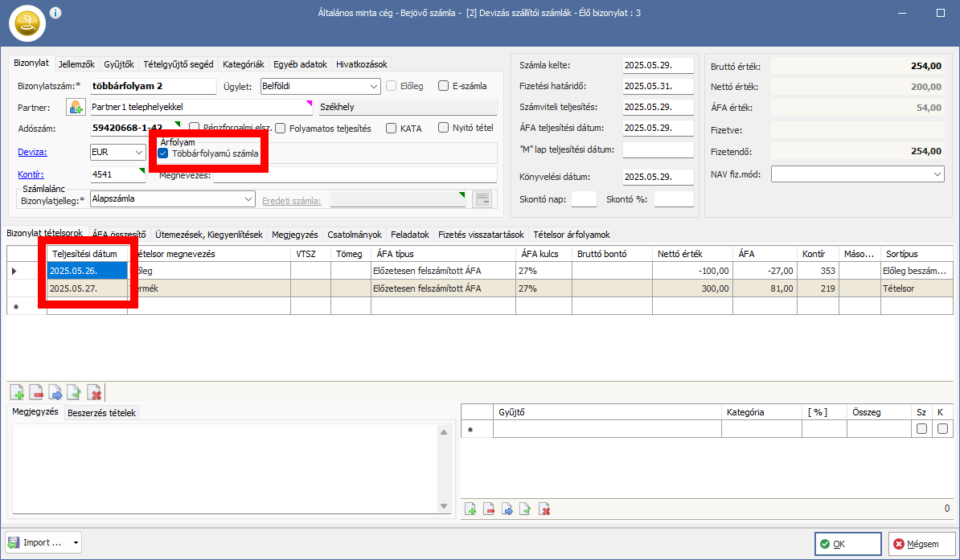Click the Partner name field
Screen dimensions: 960x560
tap(202, 107)
